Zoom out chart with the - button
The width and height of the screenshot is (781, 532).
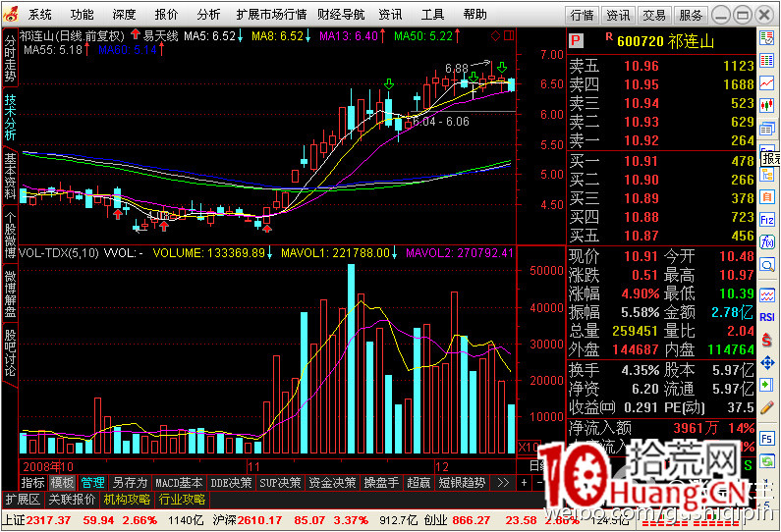click(x=540, y=482)
